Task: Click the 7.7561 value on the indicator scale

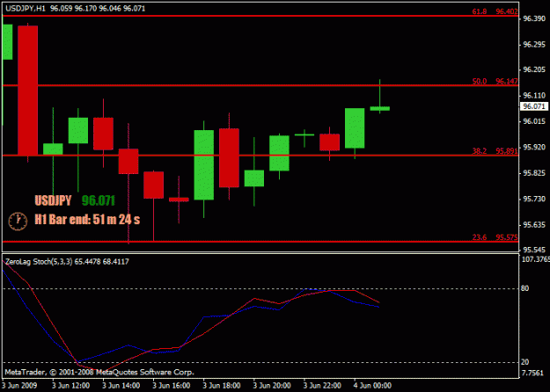Action: 532,373
